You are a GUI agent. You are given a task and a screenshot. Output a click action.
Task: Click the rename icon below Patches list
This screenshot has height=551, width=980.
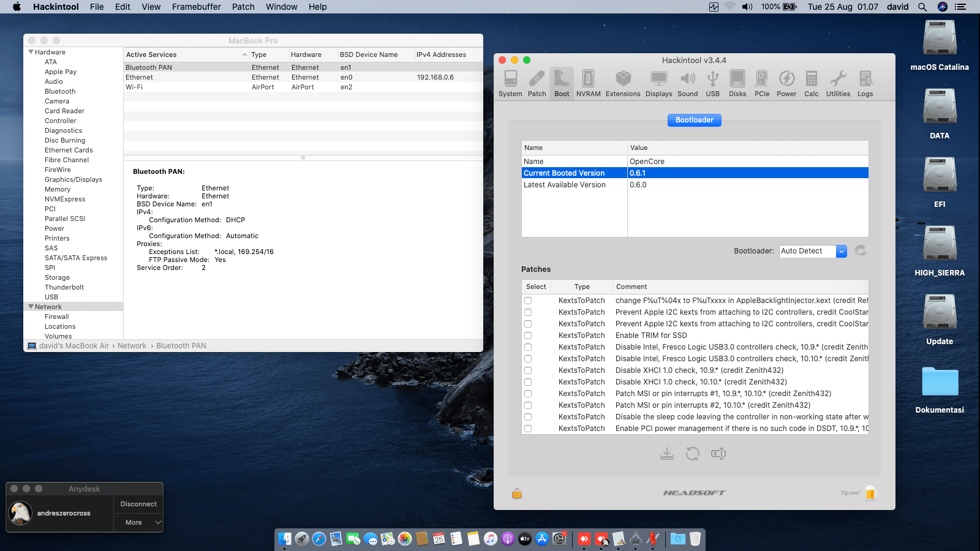pyautogui.click(x=718, y=454)
